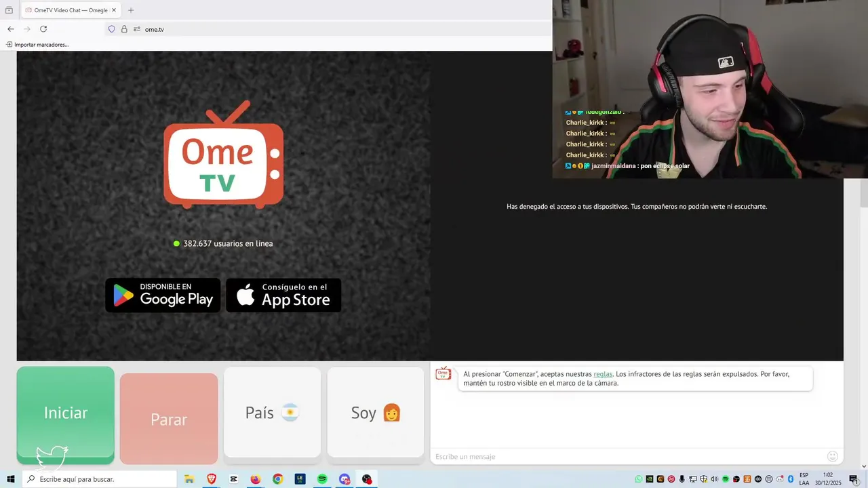Open the site permissions icon
868x488 pixels.
[137, 29]
